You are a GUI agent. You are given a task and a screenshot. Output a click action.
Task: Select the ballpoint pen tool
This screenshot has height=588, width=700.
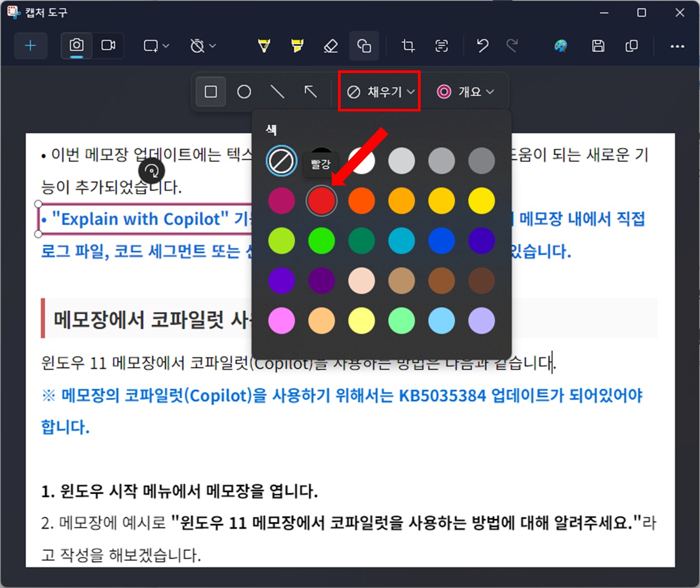pyautogui.click(x=264, y=46)
